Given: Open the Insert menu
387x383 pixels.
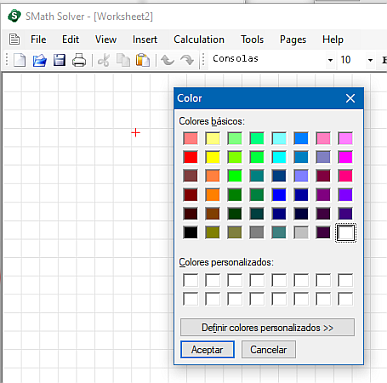Looking at the screenshot, I should (x=145, y=39).
